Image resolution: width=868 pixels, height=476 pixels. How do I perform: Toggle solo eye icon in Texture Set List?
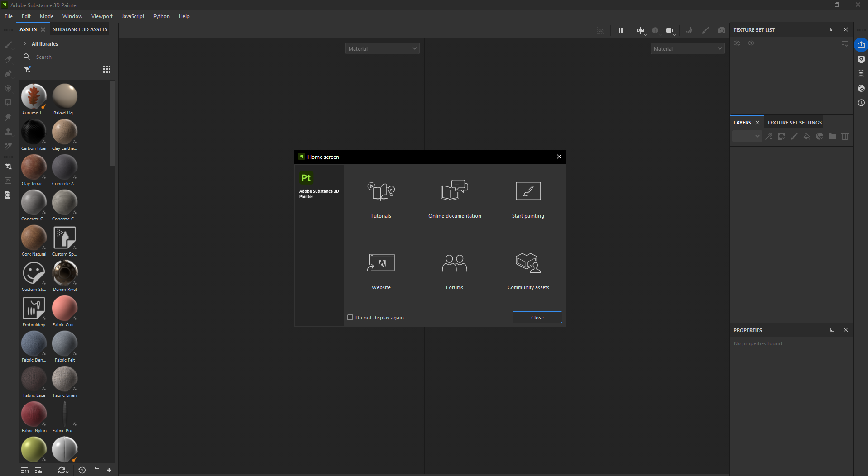tap(751, 43)
